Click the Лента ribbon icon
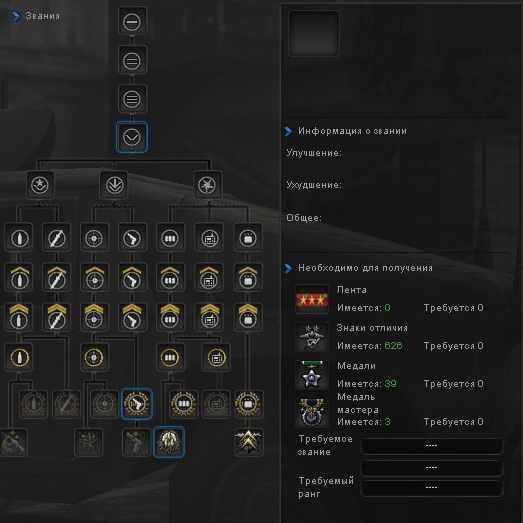523x523 pixels. (312, 299)
